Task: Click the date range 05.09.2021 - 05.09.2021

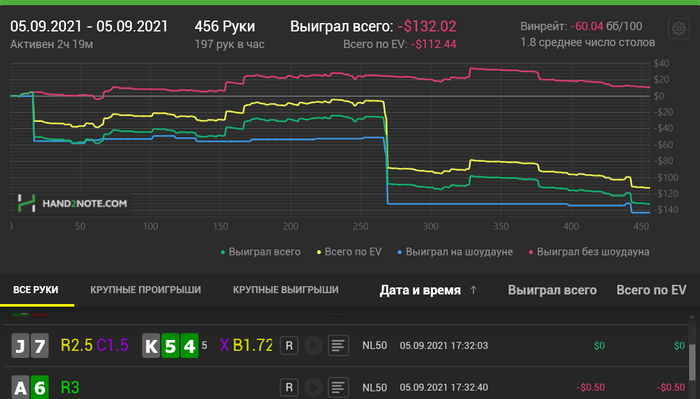Action: pyautogui.click(x=89, y=26)
